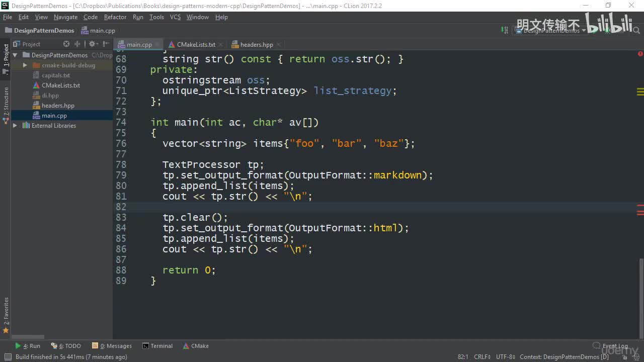Open the Project view selector dropdown

pos(27,44)
